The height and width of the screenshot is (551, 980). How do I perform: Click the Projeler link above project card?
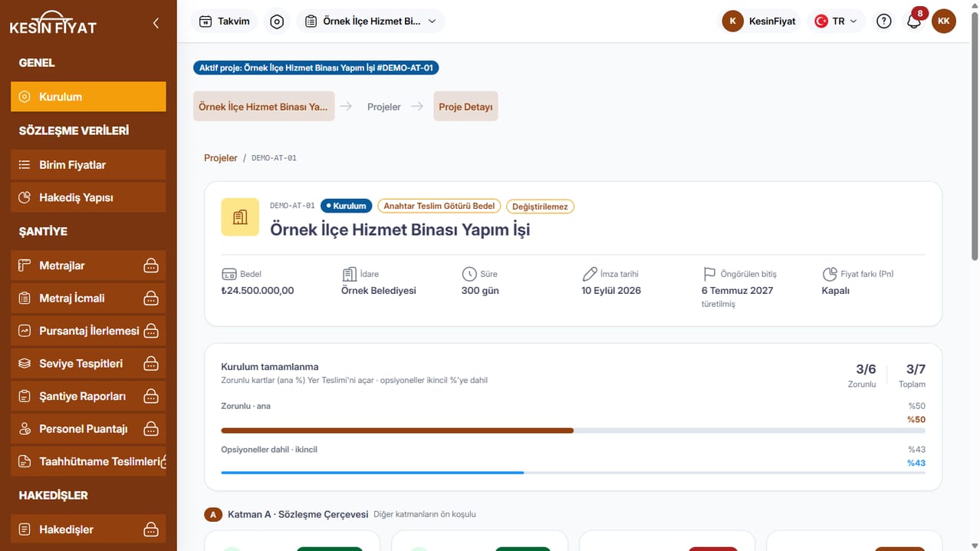click(221, 158)
